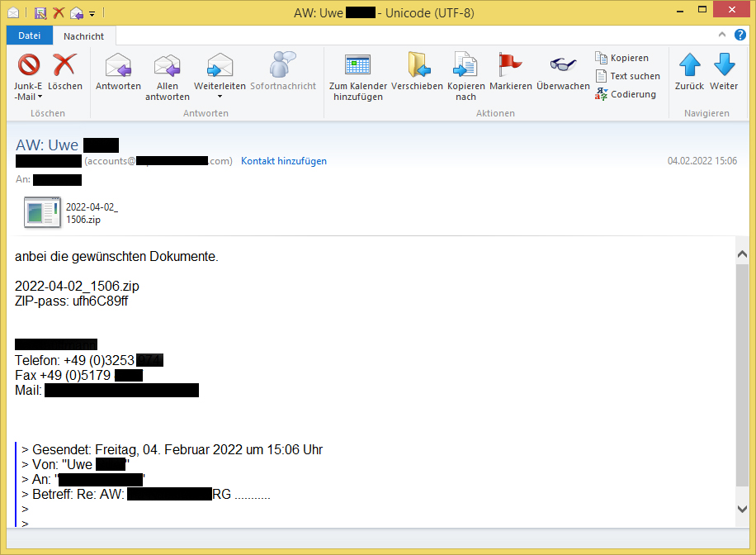
Task: Open the 2022-04-02_1506.zip attachment
Action: [71, 213]
